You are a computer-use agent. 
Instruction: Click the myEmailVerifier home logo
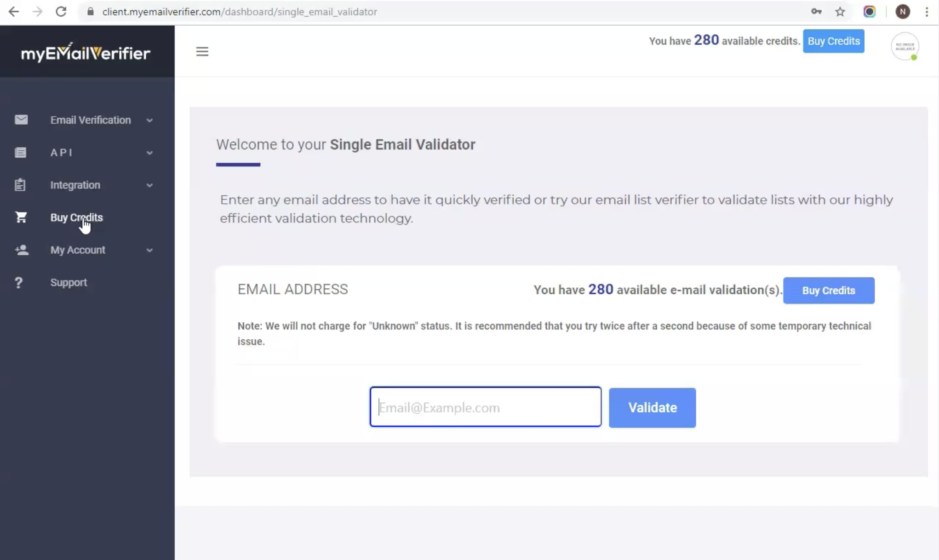(x=86, y=53)
